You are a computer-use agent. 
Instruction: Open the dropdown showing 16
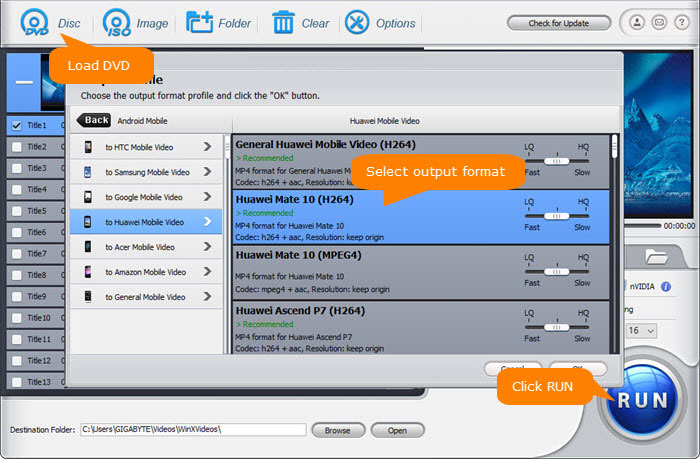pos(641,331)
